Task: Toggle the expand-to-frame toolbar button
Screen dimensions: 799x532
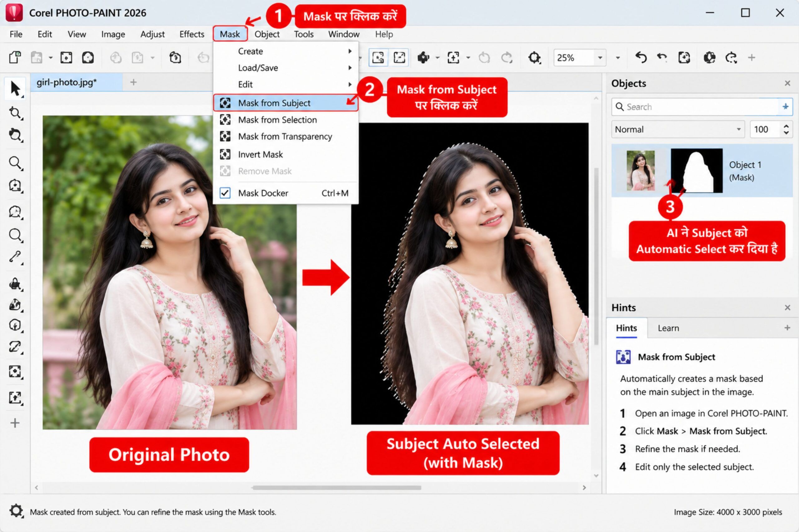Action: (x=399, y=57)
